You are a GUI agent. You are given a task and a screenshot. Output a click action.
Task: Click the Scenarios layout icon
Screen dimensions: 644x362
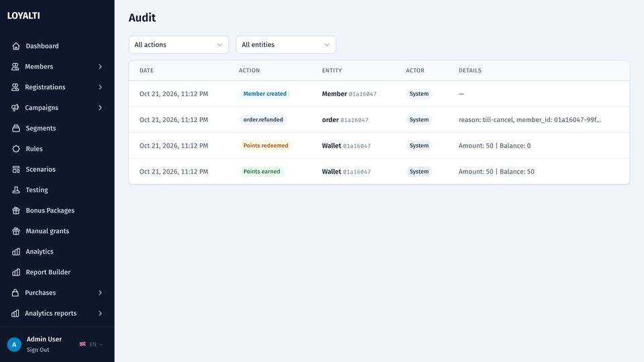click(16, 169)
